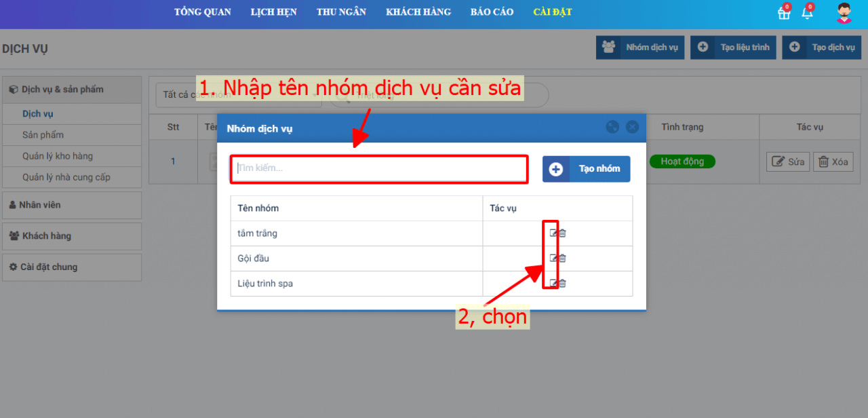
Task: Click edit icon for Gội đầu group
Action: point(553,259)
